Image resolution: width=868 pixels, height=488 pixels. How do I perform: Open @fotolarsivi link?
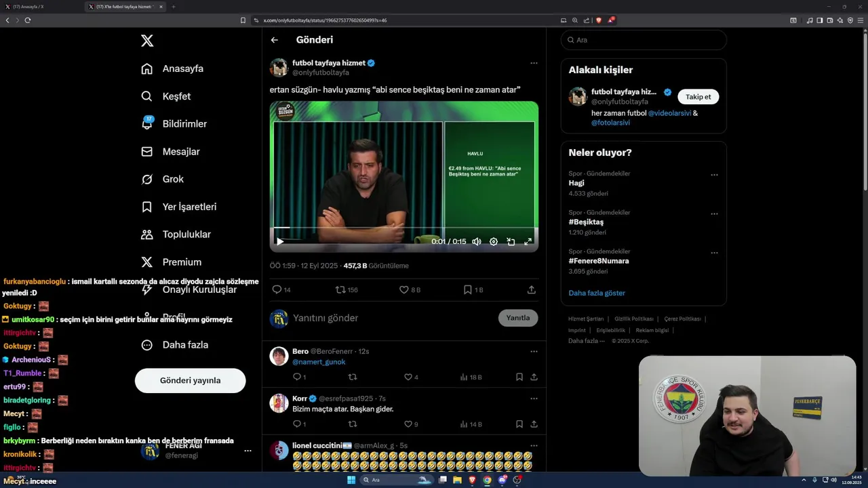pyautogui.click(x=610, y=123)
